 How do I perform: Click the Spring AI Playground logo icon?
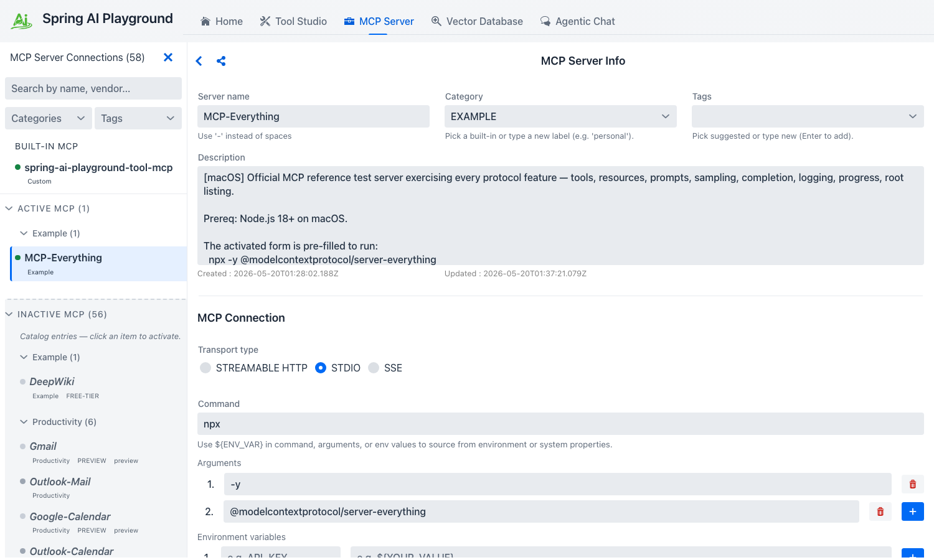tap(22, 21)
